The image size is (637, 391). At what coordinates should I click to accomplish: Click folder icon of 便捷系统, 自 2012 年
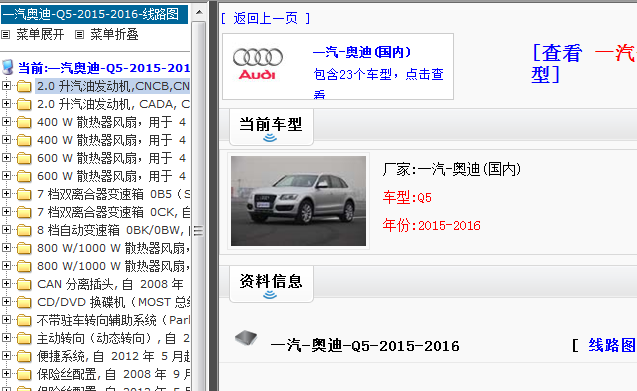[24, 356]
